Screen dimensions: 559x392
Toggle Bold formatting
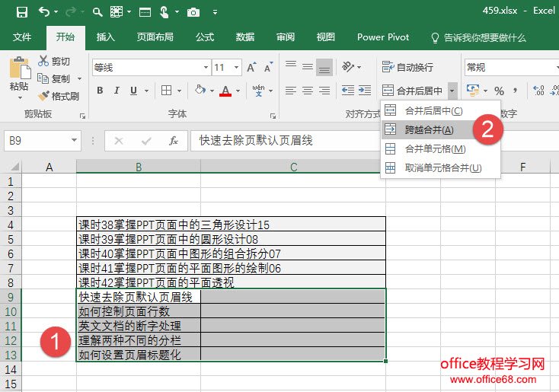pyautogui.click(x=100, y=91)
